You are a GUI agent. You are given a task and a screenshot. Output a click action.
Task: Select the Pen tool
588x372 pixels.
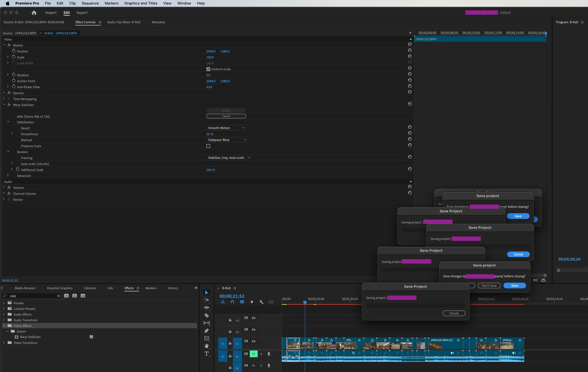coord(207,331)
